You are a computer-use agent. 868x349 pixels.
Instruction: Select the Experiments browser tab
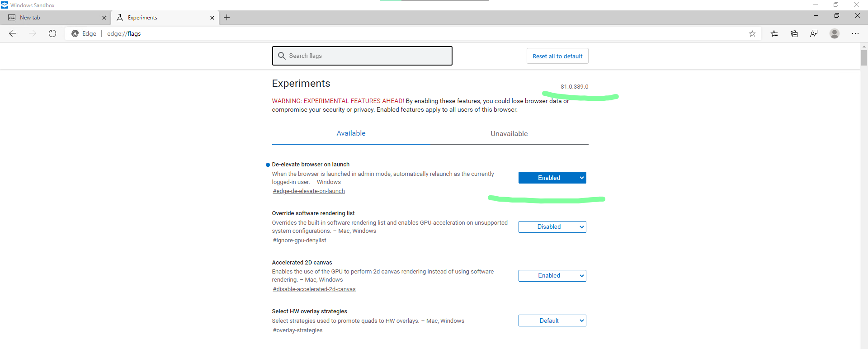pos(142,18)
